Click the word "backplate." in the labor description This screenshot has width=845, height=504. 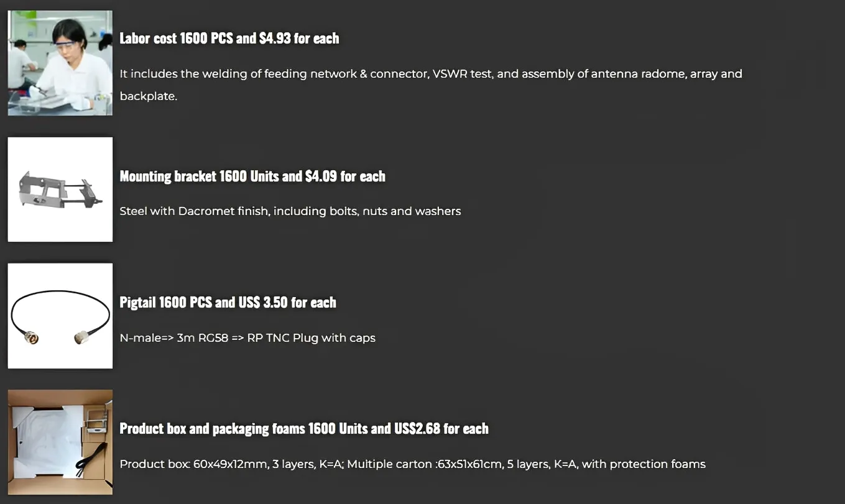[x=148, y=96]
